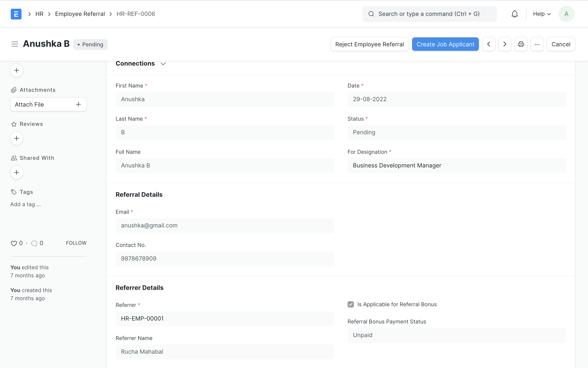Screen dimensions: 588x368
Task: Go to Employee Referral list via breadcrumb
Action: tap(80, 14)
